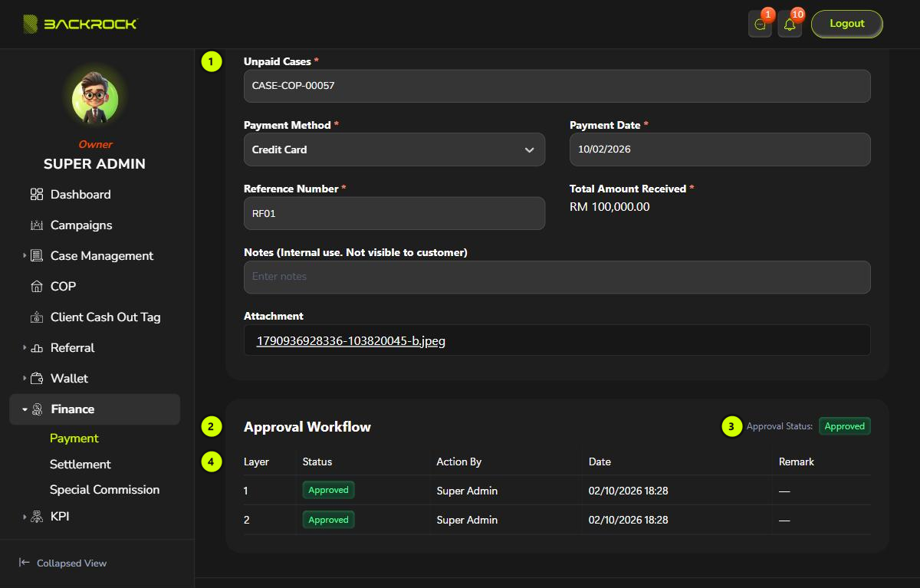The width and height of the screenshot is (920, 588).
Task: Click the Approval Status Approved badge
Action: (845, 426)
